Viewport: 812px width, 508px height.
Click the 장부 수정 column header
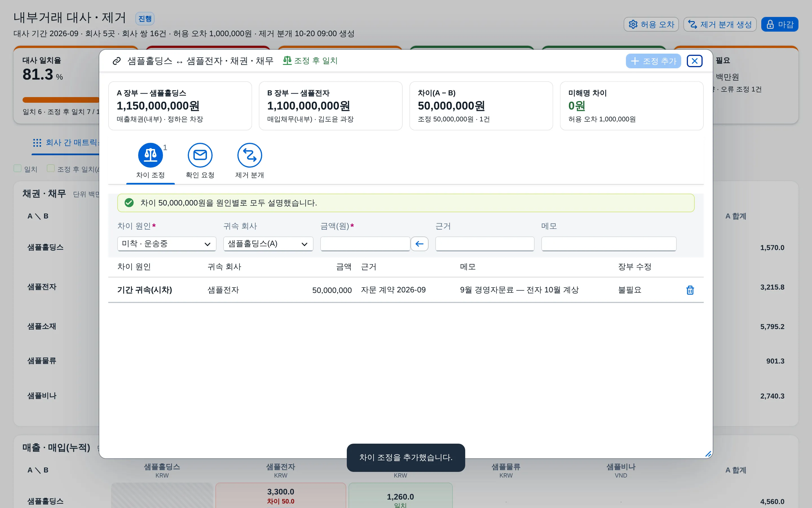point(634,267)
